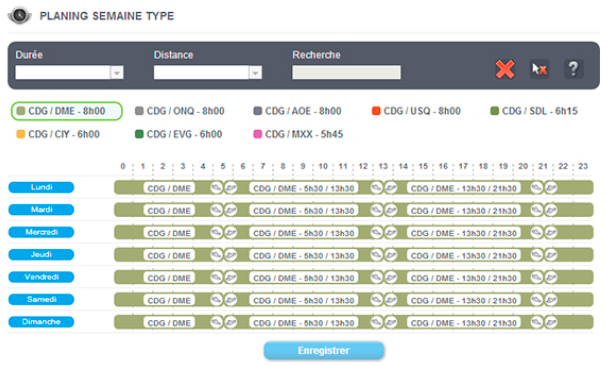Click Mercredi's CDG / DME - 13h30 / 21h30 block
The width and height of the screenshot is (606, 367).
pyautogui.click(x=463, y=233)
